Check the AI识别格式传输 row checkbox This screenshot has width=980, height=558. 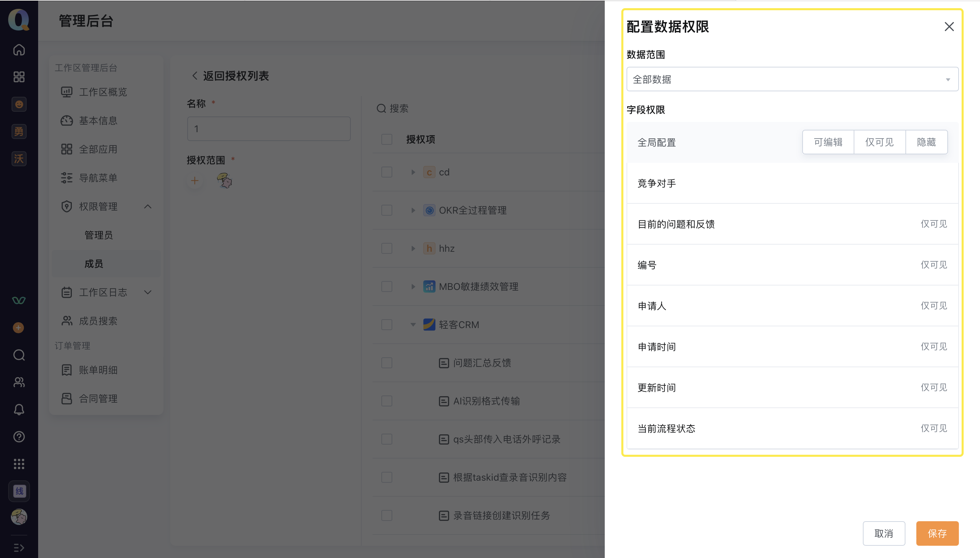click(387, 401)
